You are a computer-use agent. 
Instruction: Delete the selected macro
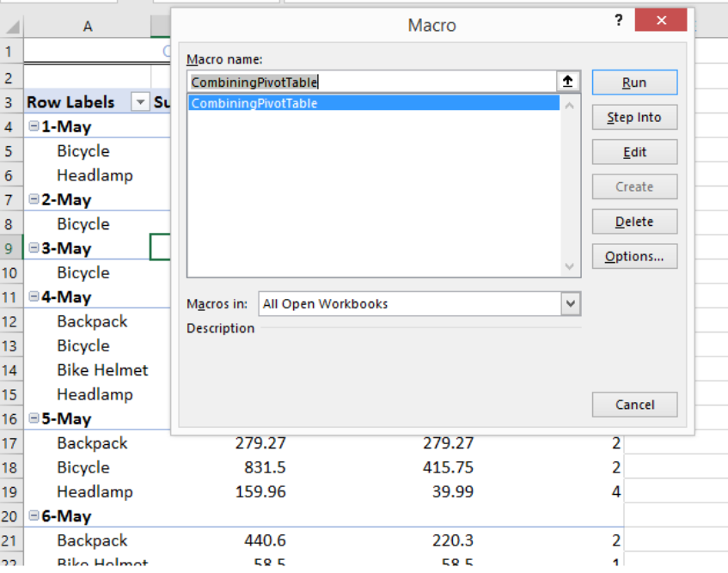[634, 222]
